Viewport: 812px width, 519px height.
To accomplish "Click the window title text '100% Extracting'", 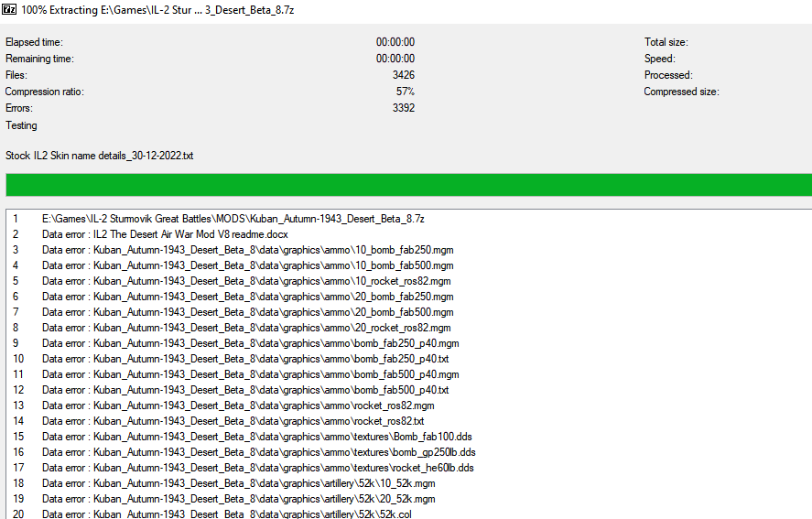I will [59, 10].
